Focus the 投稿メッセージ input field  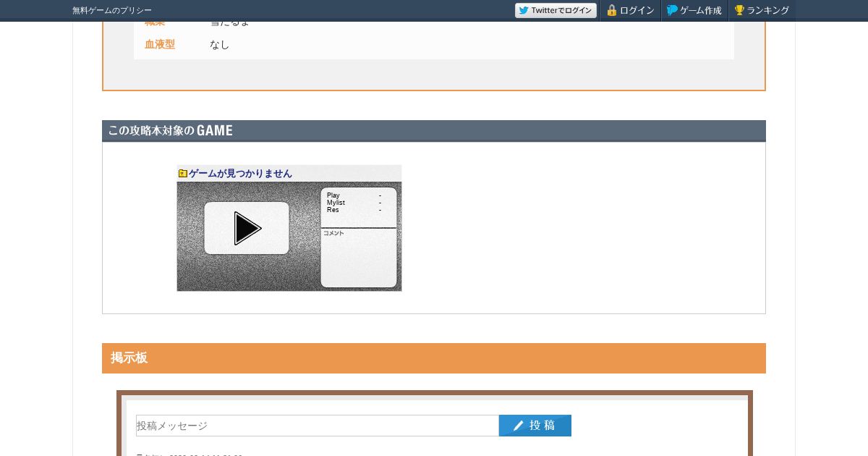pos(318,426)
